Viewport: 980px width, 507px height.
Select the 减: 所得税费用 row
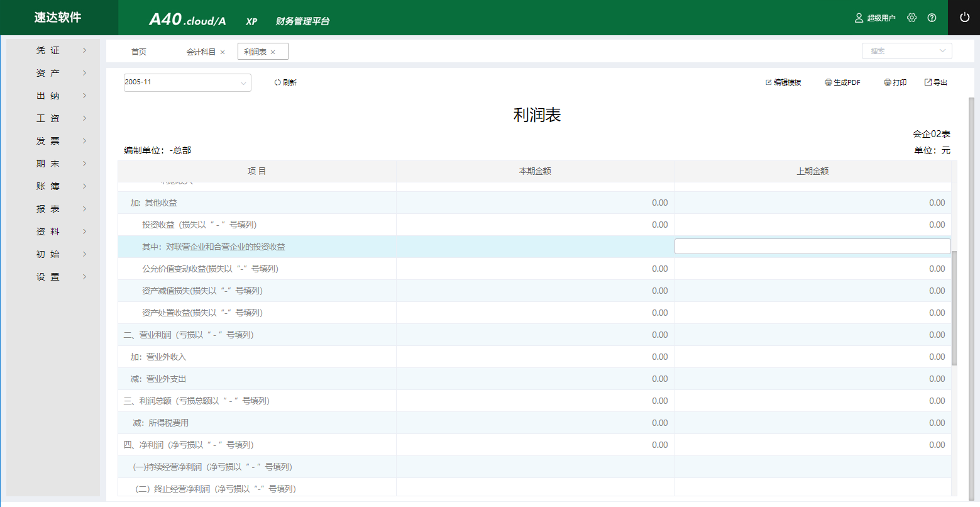[x=535, y=423]
